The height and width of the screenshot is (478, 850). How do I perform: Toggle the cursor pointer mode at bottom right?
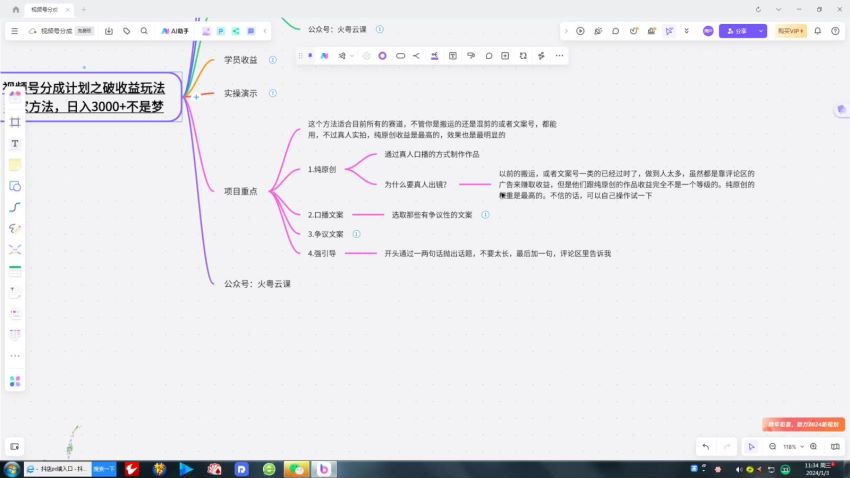751,446
